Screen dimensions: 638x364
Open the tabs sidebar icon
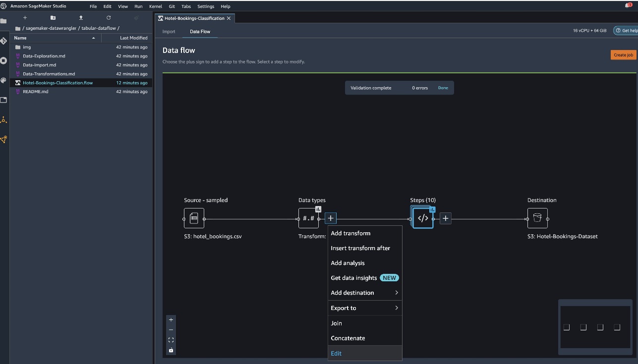click(x=3, y=100)
